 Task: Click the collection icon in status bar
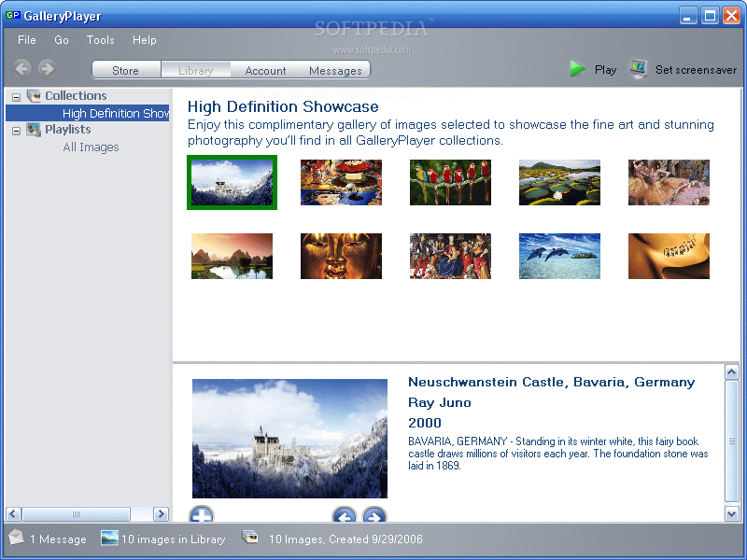coord(250,538)
